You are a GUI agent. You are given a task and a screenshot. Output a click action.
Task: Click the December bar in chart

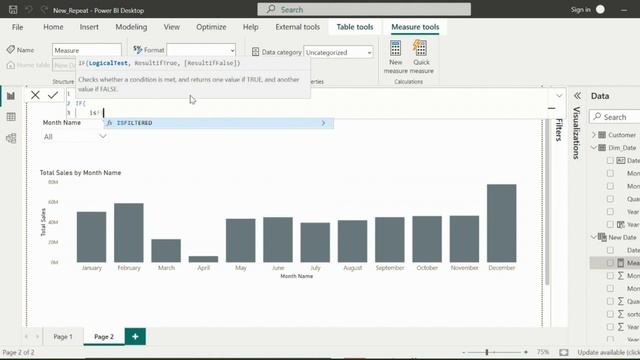501,223
